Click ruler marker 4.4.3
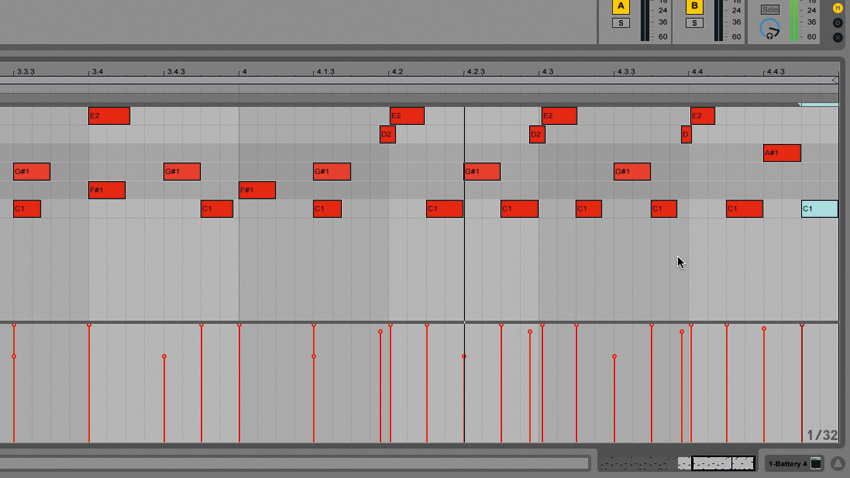This screenshot has width=850, height=478. pos(775,72)
